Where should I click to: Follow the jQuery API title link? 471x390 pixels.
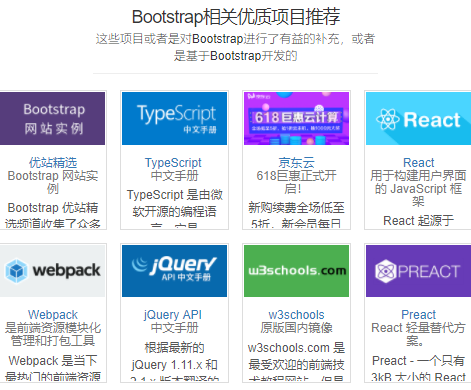coord(173,315)
